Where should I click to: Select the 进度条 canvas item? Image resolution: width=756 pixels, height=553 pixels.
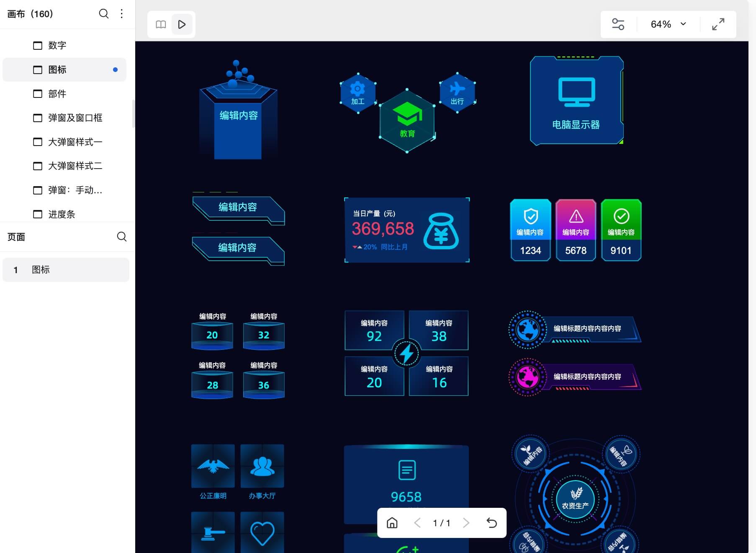click(62, 214)
